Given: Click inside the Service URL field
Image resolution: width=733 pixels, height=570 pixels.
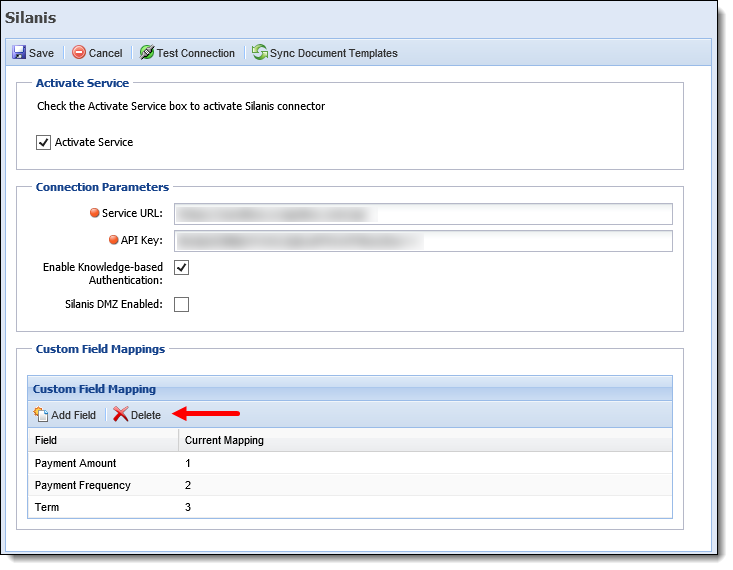Looking at the screenshot, I should coord(424,214).
